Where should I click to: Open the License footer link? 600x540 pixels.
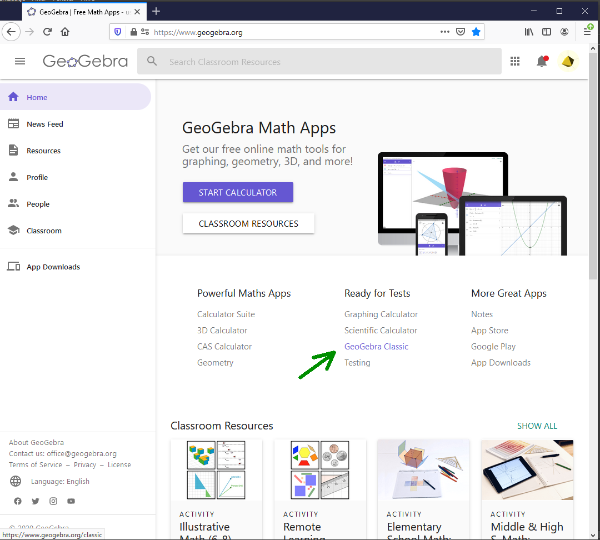(119, 464)
